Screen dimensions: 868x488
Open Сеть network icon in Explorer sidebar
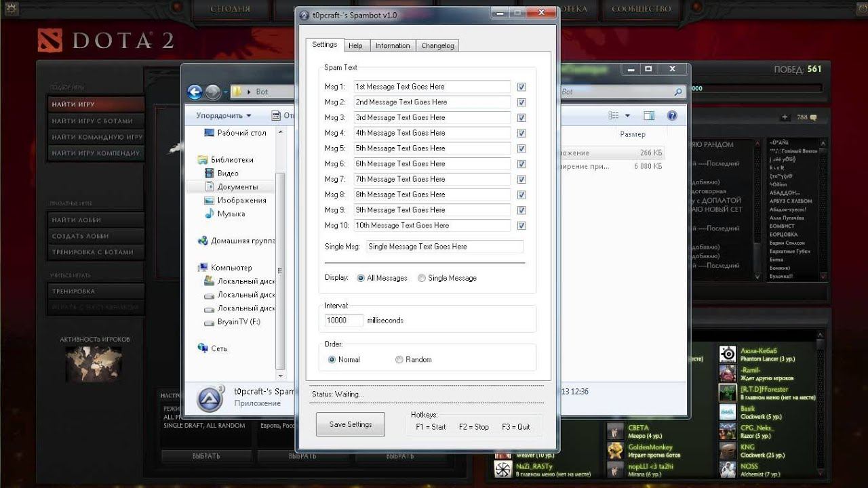tap(202, 348)
